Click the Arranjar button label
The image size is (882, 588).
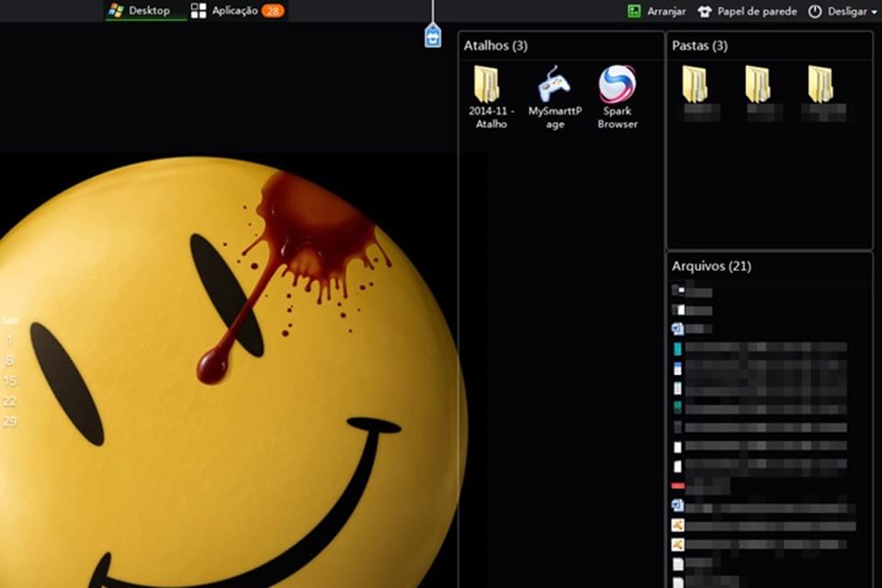click(666, 12)
